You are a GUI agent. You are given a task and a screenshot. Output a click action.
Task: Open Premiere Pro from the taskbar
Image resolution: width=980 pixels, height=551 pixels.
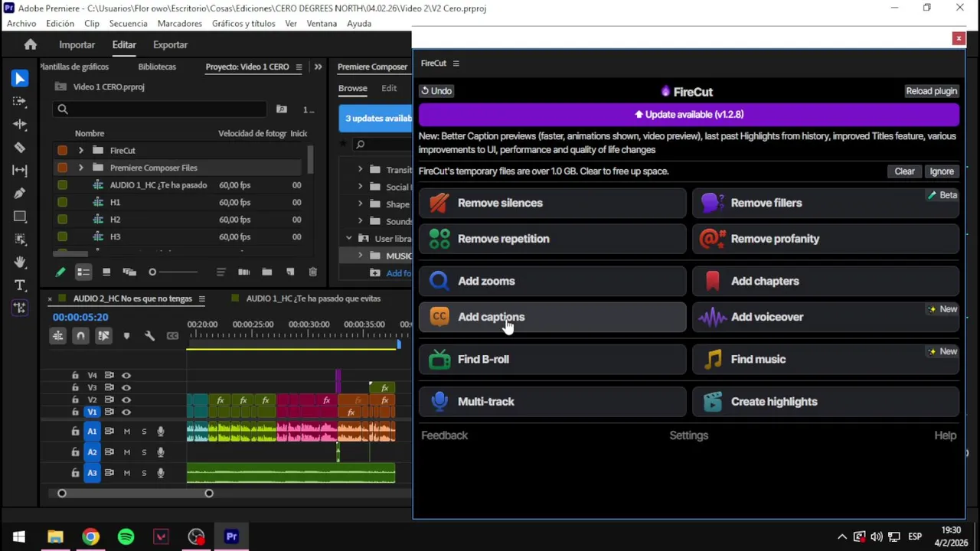pyautogui.click(x=231, y=536)
